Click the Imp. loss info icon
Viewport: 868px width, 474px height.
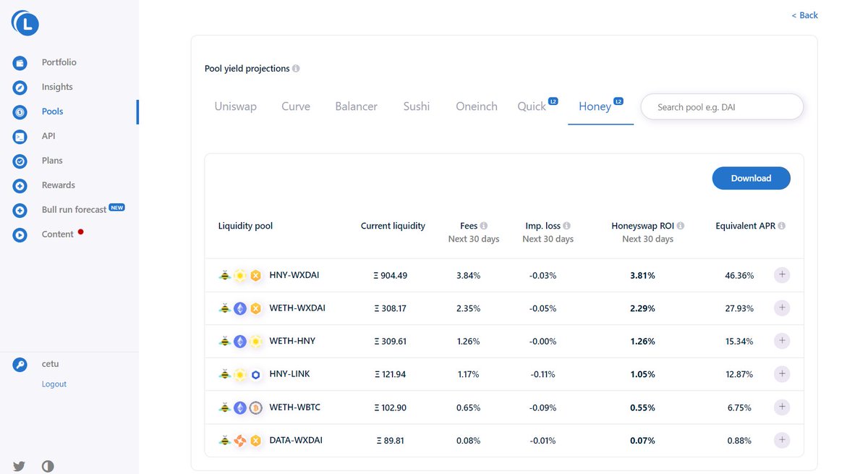pos(567,226)
